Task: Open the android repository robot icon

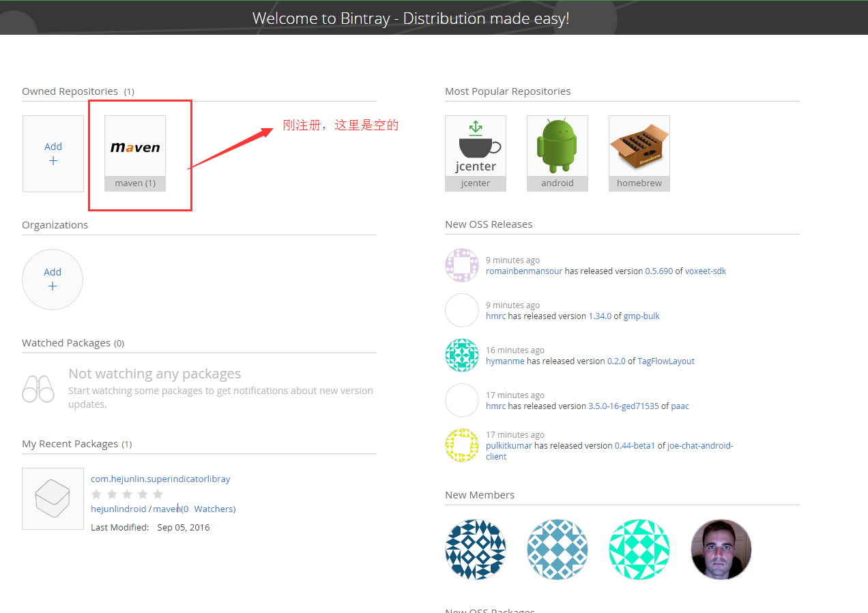Action: pos(558,146)
